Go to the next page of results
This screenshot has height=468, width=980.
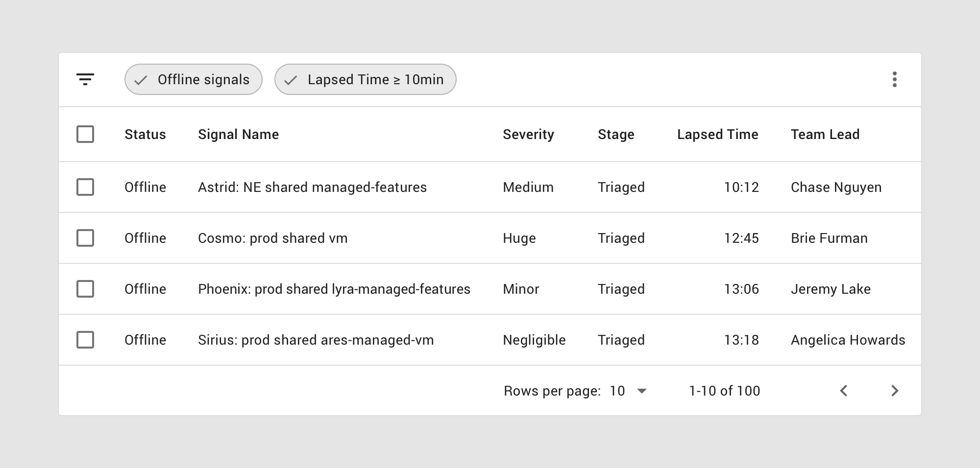tap(895, 391)
